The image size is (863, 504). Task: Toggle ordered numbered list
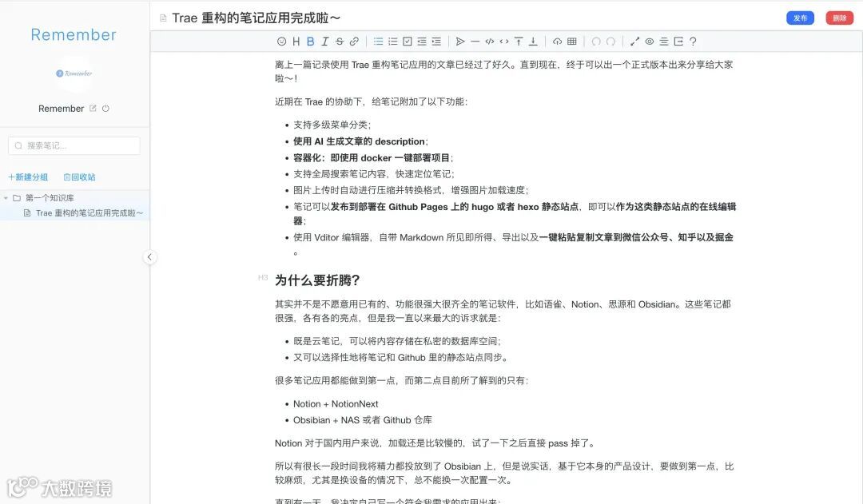pos(393,42)
